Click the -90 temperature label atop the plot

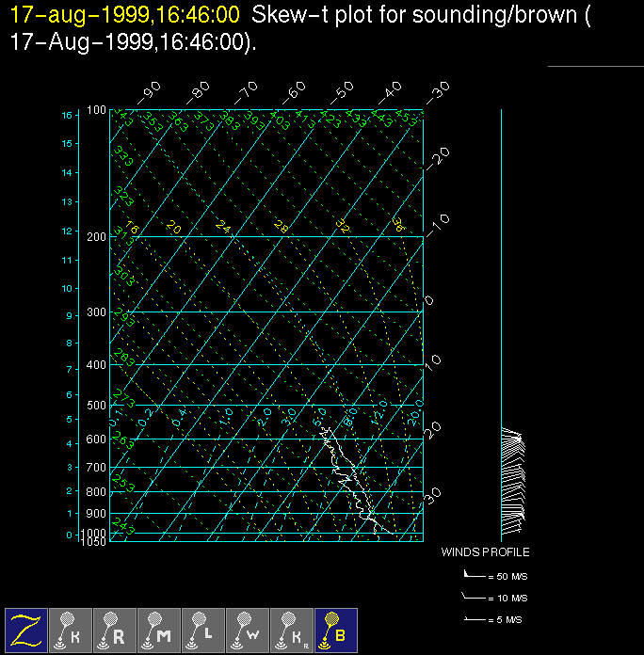click(x=149, y=92)
